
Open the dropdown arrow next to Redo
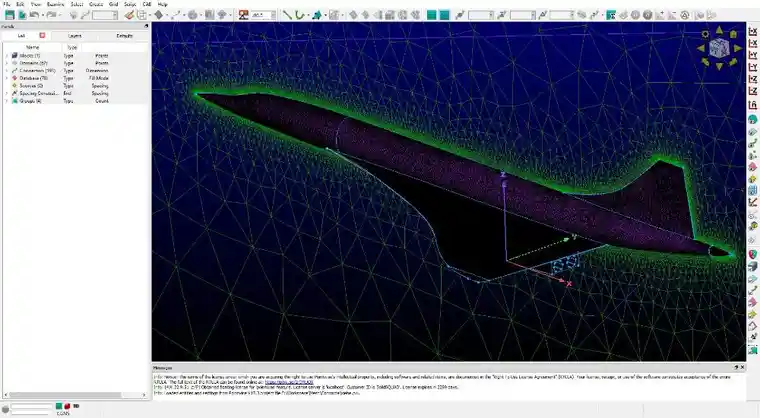[60, 16]
